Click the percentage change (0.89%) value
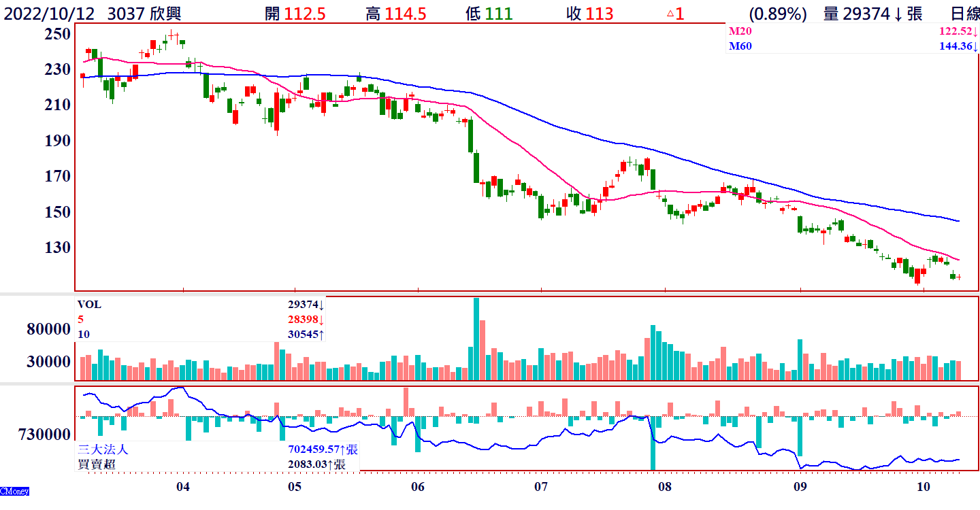Screen dimensions: 980x510 coord(778,14)
